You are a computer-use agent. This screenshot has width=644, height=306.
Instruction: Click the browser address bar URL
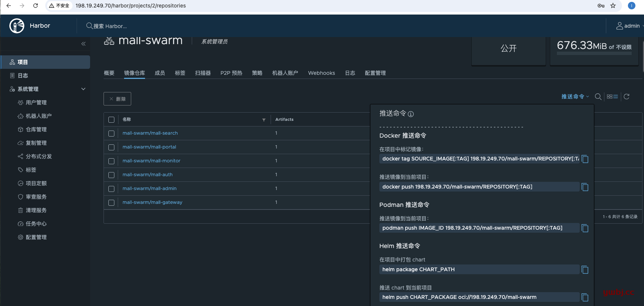point(130,6)
